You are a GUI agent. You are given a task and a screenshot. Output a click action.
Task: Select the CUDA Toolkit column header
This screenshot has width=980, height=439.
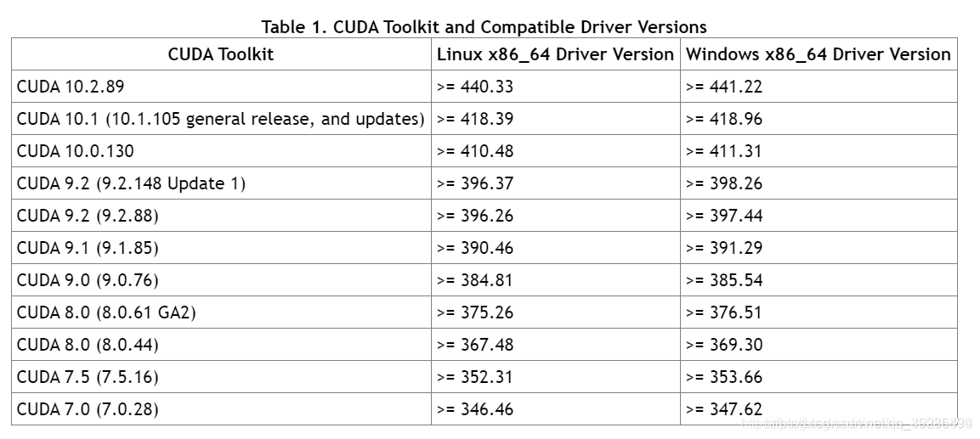(221, 54)
